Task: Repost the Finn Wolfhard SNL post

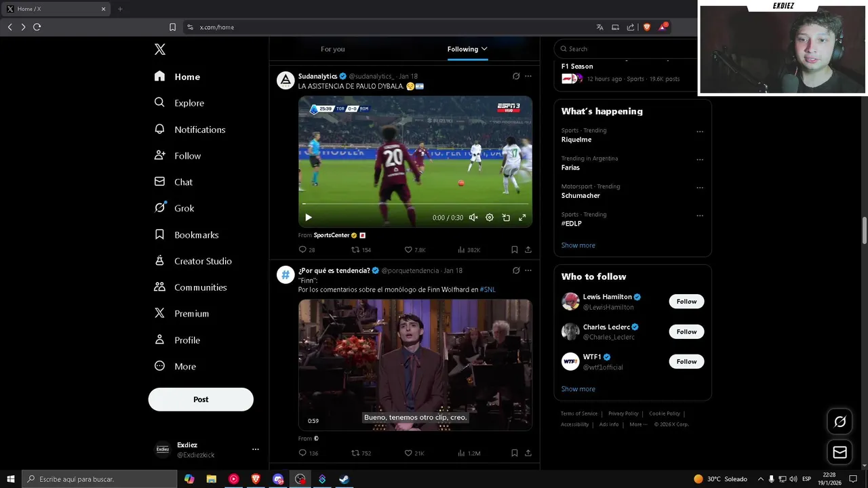Action: (361, 453)
